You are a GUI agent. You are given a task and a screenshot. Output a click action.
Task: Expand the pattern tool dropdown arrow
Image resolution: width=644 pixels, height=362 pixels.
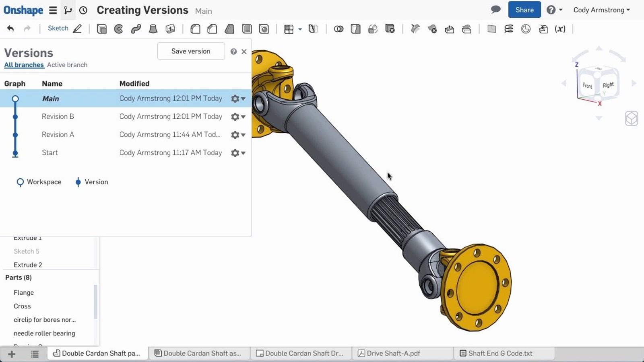click(x=300, y=29)
